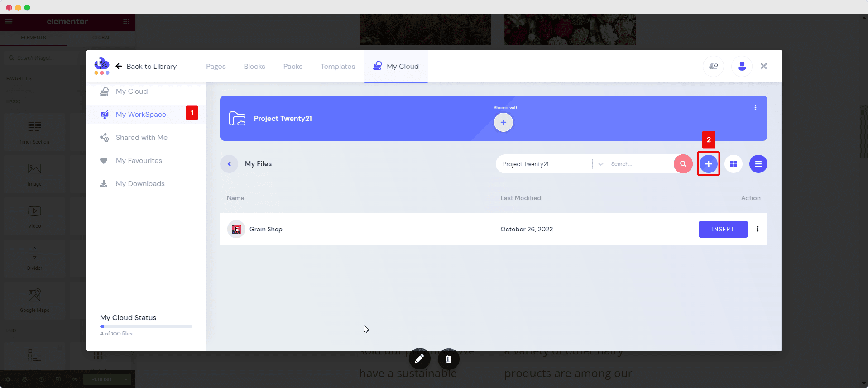Go Back to Library

(x=146, y=66)
